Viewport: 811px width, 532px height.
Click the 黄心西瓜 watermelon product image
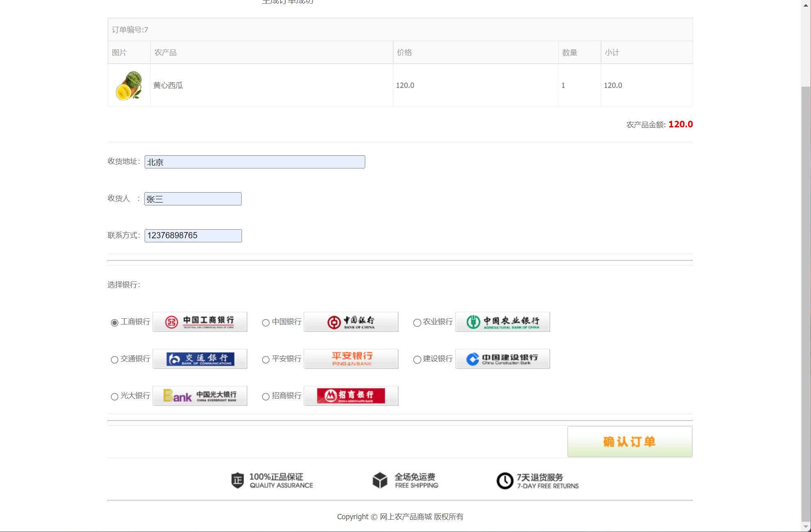pyautogui.click(x=129, y=85)
